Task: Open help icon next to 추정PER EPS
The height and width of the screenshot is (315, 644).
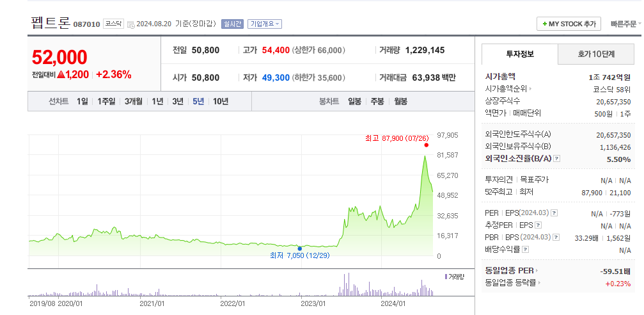Action: tap(538, 225)
